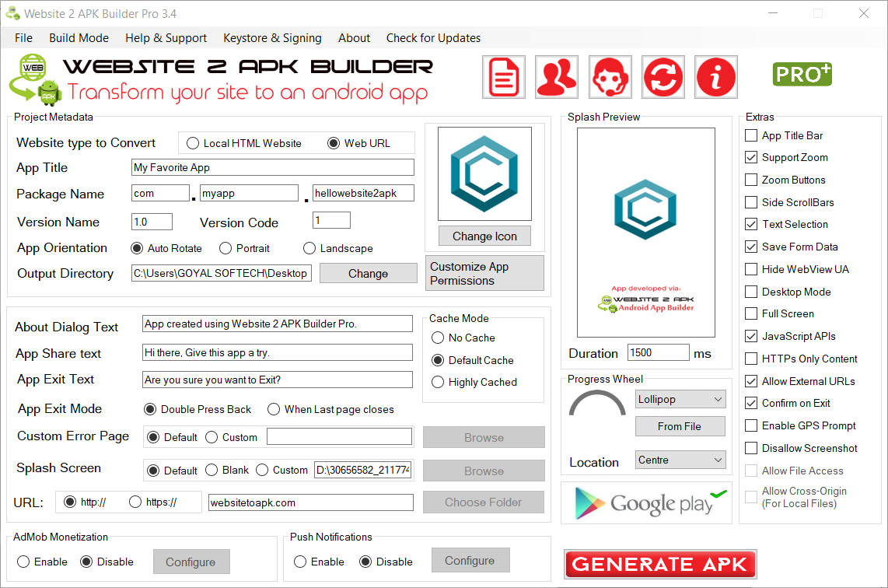The width and height of the screenshot is (888, 588).
Task: Select Highly Cached mode
Action: tap(438, 382)
